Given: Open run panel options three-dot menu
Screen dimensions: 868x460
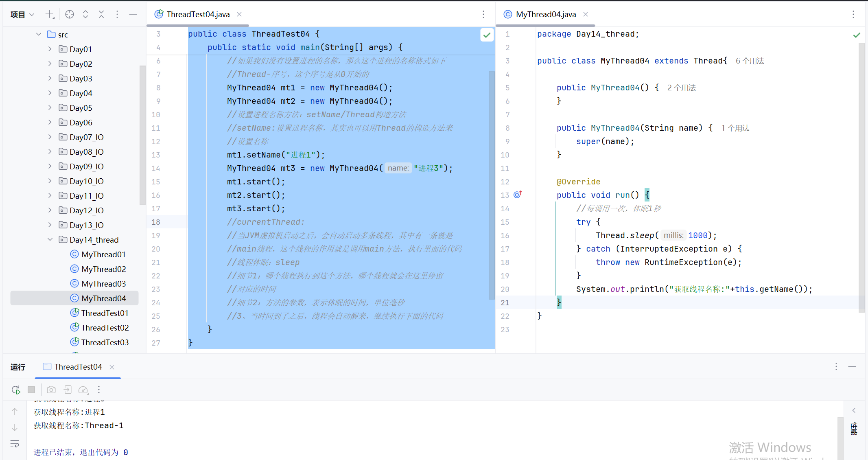Looking at the screenshot, I should (x=836, y=366).
